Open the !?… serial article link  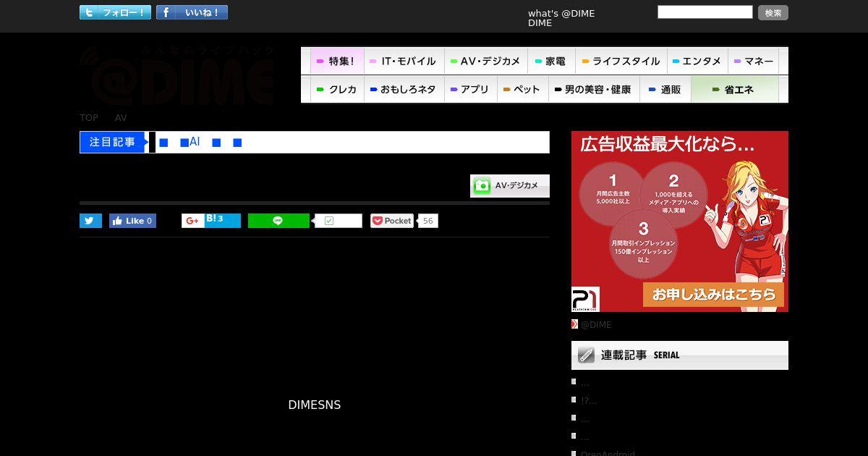(x=589, y=400)
